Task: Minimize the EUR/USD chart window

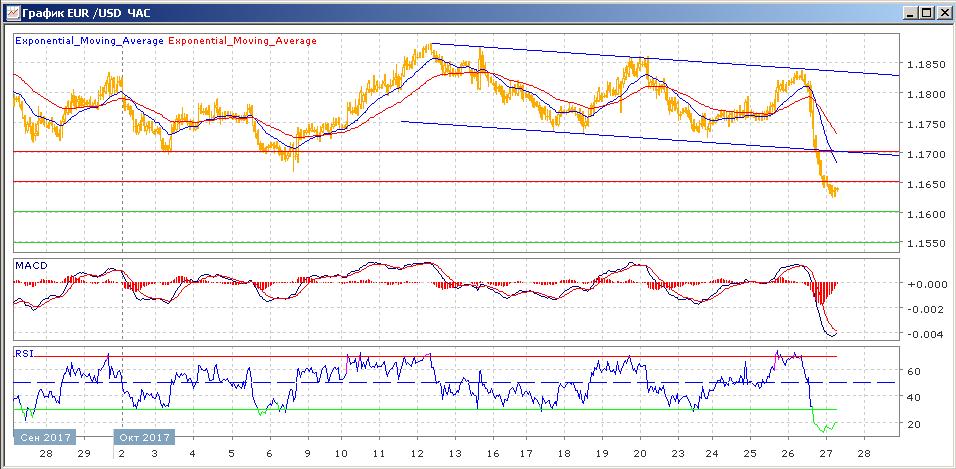Action: tap(911, 12)
